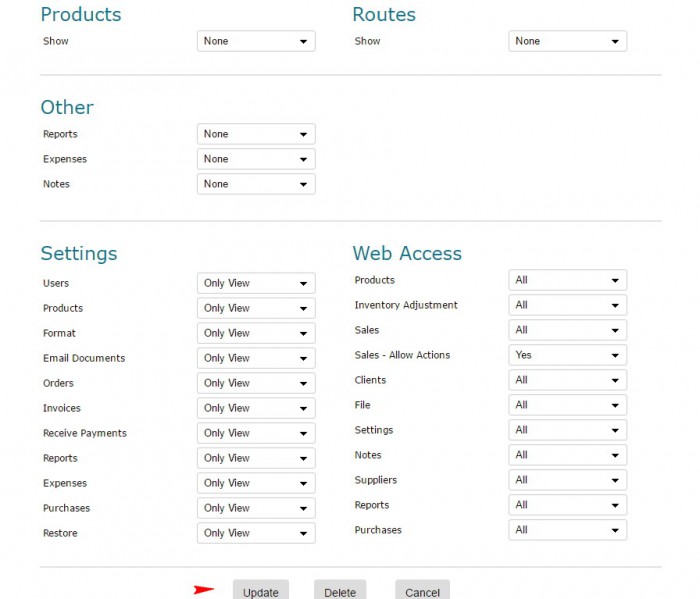Image resolution: width=700 pixels, height=599 pixels.
Task: Open the Web Access Sales dropdown
Action: [x=567, y=330]
